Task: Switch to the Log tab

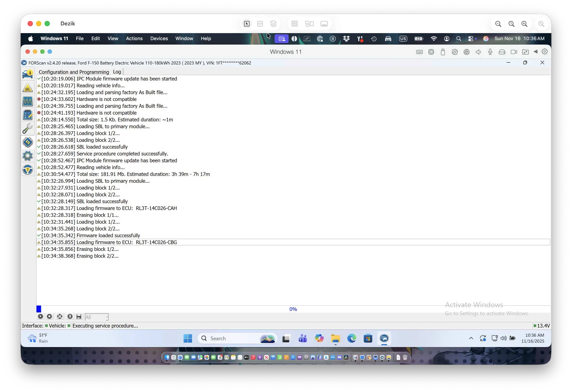Action: point(117,72)
